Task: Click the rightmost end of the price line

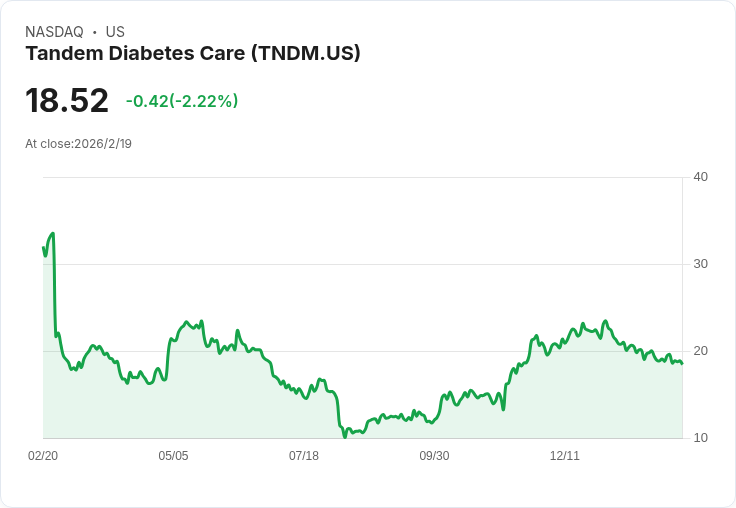Action: (x=683, y=364)
